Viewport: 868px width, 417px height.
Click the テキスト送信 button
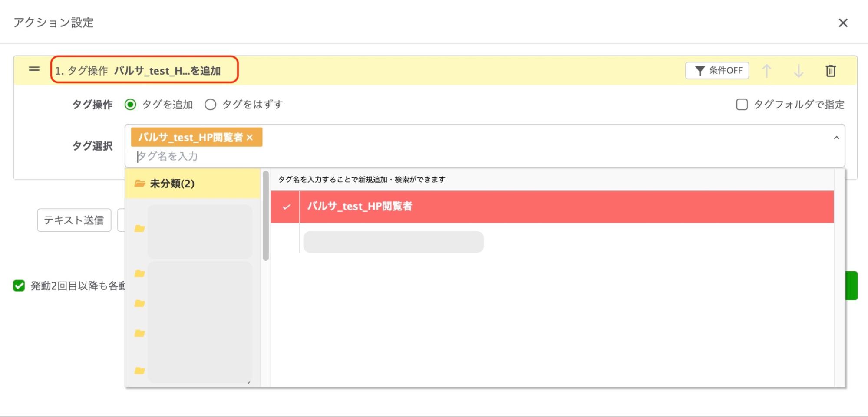coord(74,220)
